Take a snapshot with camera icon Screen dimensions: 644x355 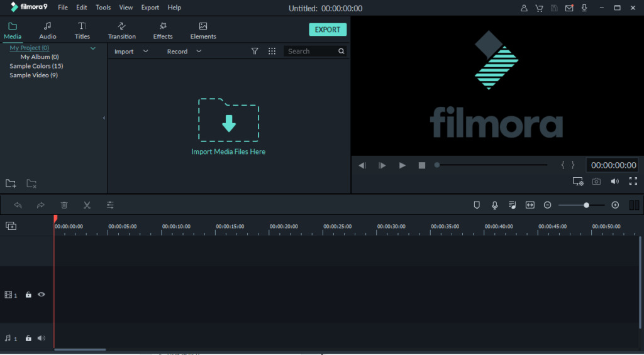[x=596, y=182]
